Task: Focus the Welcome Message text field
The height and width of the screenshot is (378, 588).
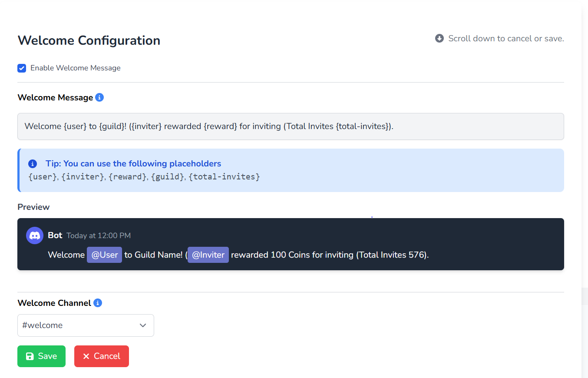Action: [291, 126]
